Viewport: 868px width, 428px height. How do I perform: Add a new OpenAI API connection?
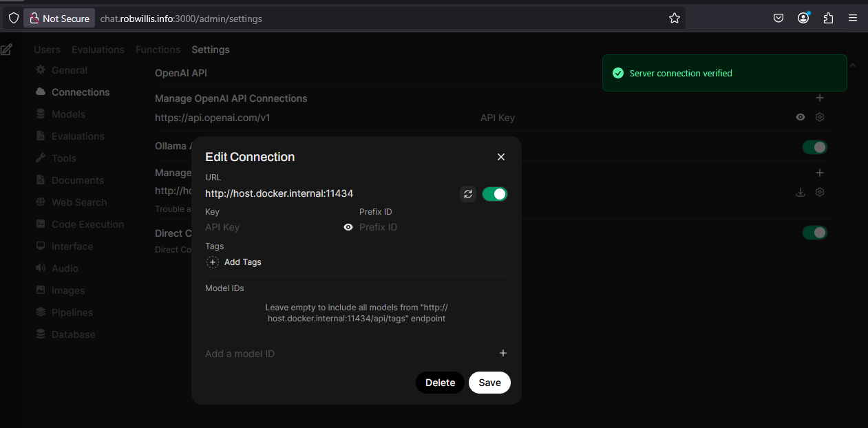coord(820,98)
